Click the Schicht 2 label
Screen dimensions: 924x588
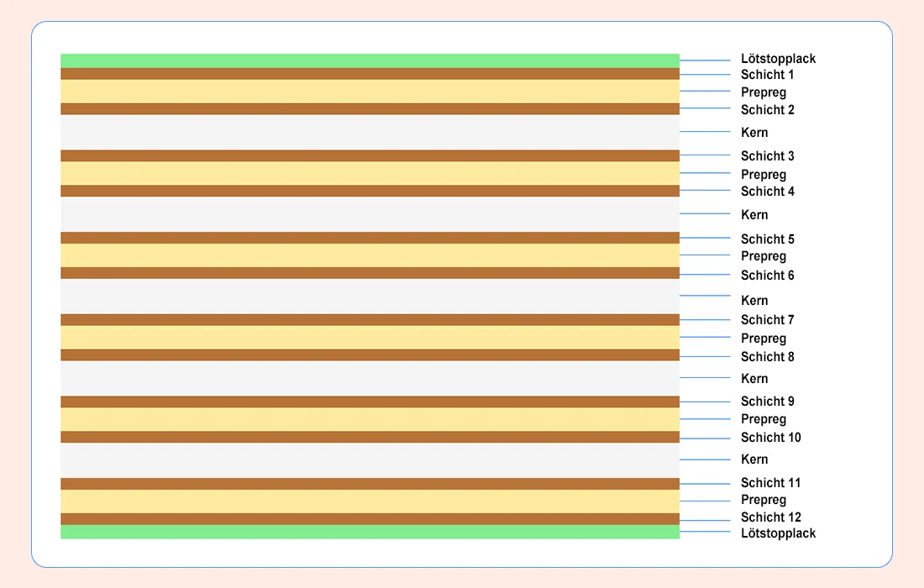[x=767, y=110]
